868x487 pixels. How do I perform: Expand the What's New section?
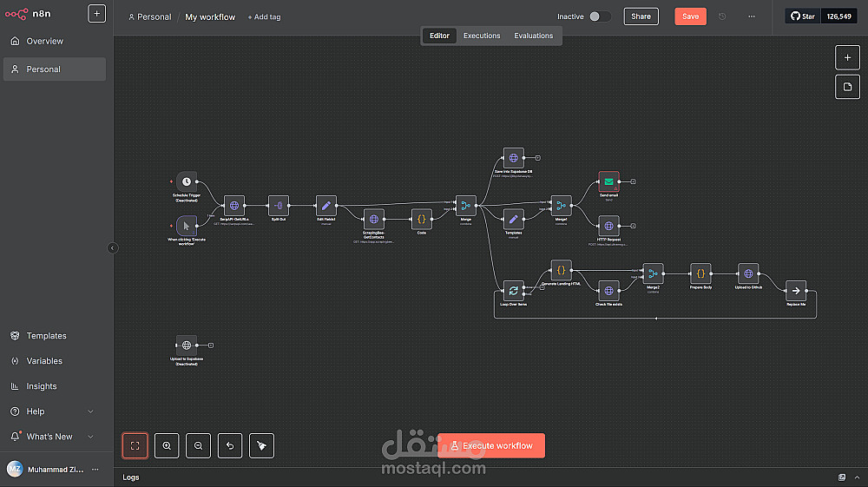click(x=91, y=437)
